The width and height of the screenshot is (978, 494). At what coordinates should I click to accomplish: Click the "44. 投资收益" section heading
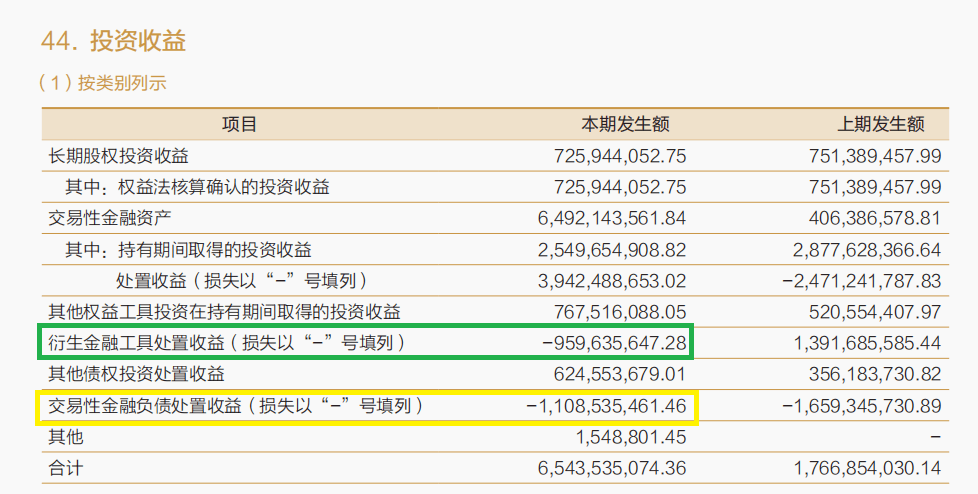[x=113, y=41]
